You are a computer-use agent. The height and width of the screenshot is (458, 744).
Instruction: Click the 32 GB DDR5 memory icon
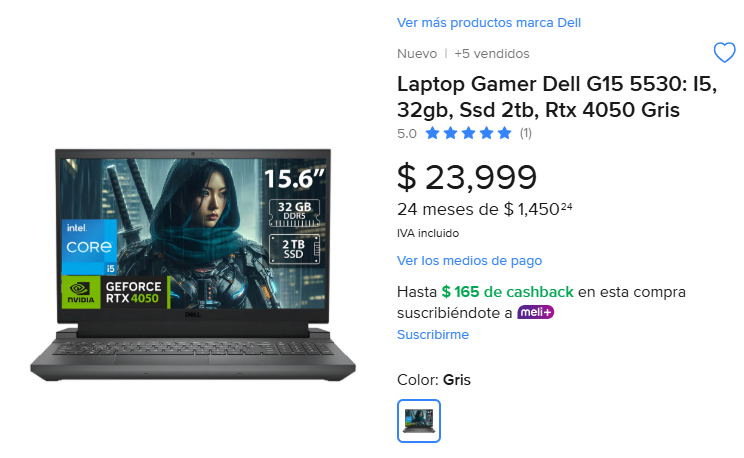294,212
